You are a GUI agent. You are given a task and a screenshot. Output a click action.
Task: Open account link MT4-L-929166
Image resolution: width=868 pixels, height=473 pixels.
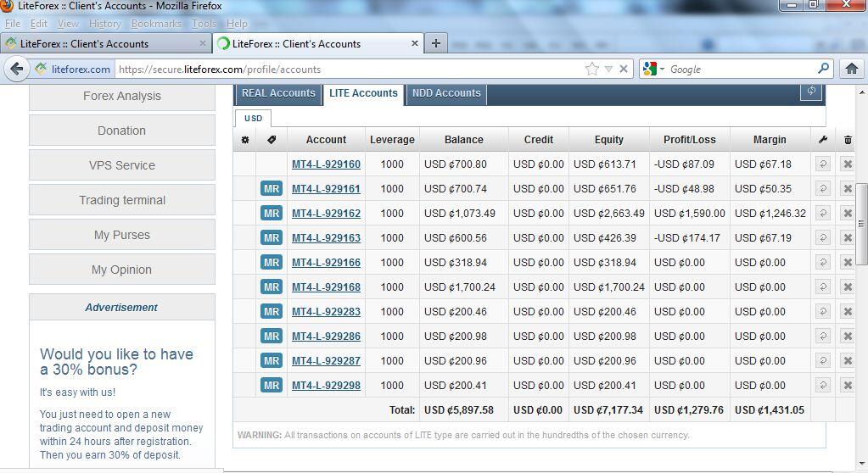pyautogui.click(x=326, y=263)
